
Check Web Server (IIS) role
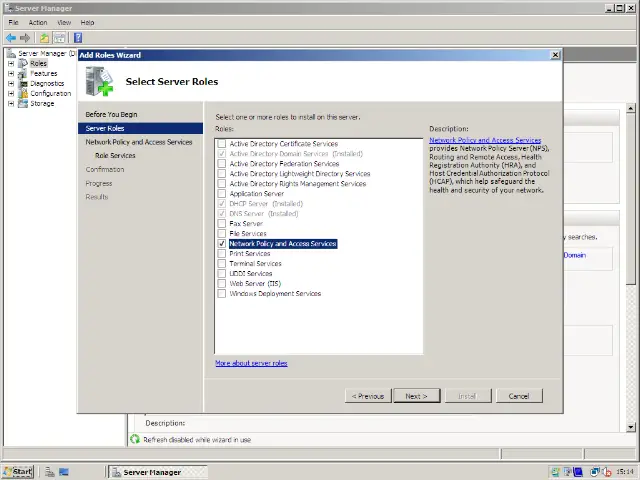pos(222,283)
